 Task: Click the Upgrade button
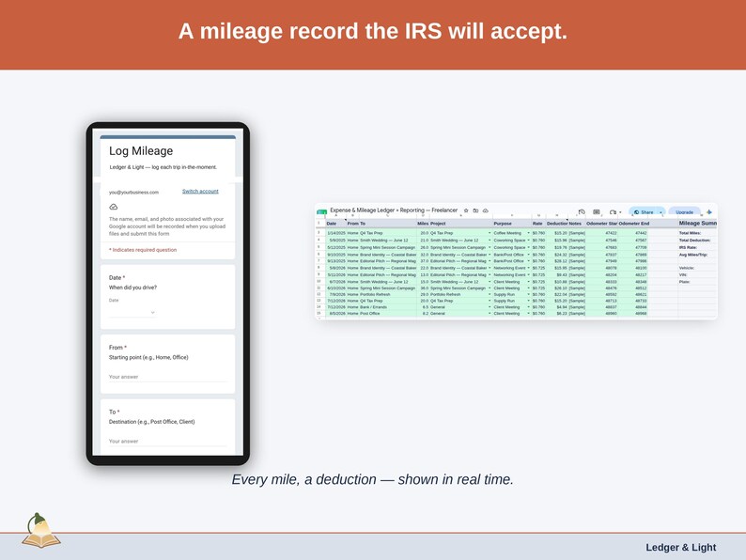(x=685, y=212)
